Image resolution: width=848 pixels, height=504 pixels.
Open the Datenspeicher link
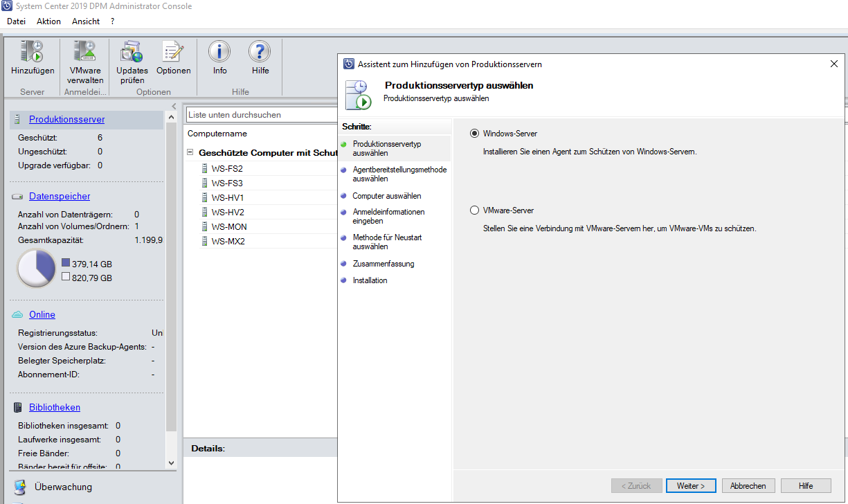click(60, 197)
